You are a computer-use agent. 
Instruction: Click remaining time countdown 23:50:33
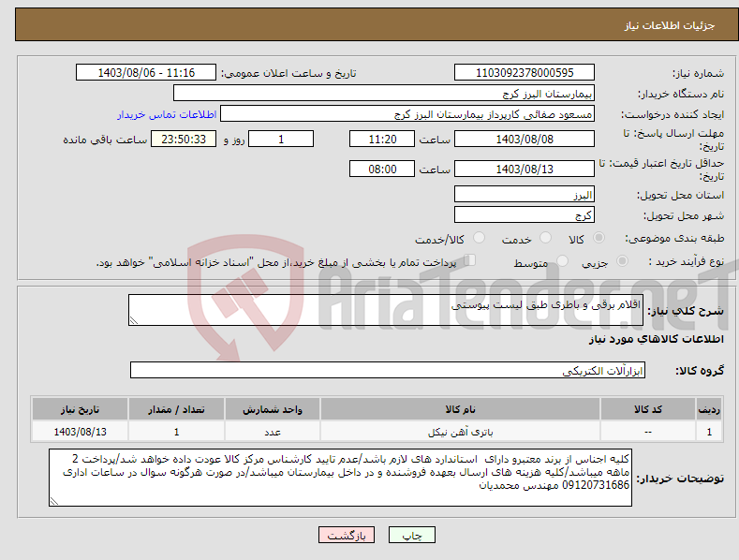click(184, 139)
